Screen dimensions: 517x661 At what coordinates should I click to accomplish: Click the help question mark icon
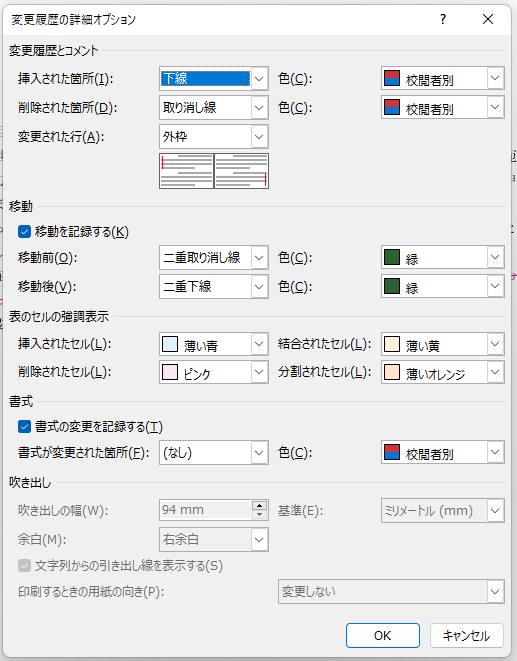pos(443,19)
